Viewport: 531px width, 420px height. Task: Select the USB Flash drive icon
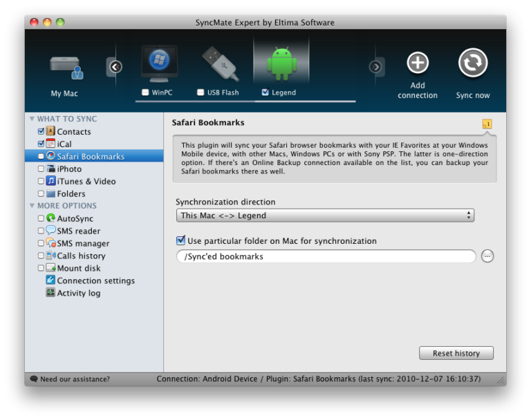coord(220,64)
